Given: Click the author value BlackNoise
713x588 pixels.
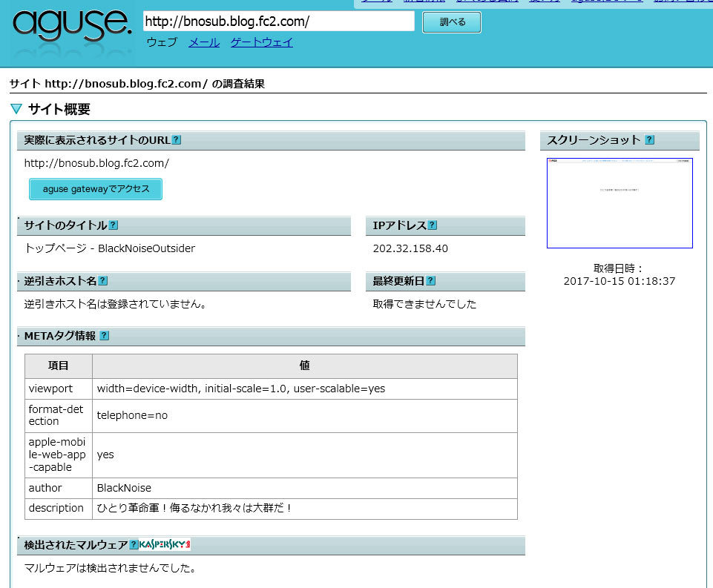Looking at the screenshot, I should 124,488.
